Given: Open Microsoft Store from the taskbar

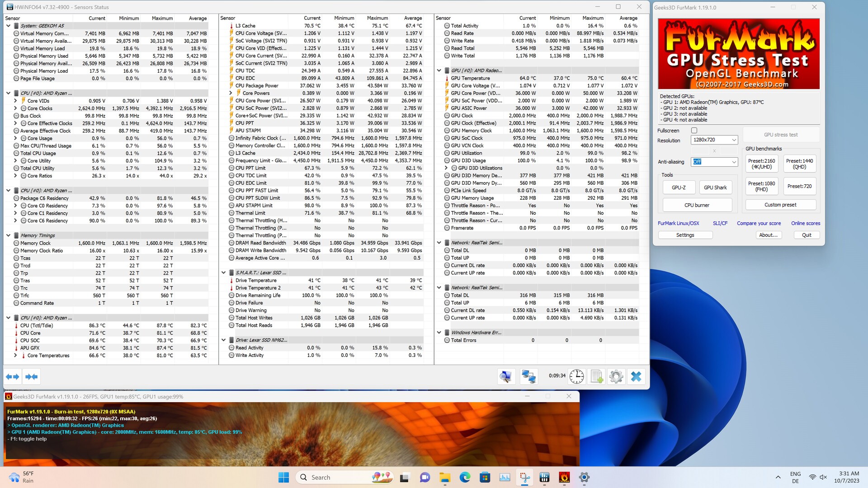Looking at the screenshot, I should tap(485, 477).
